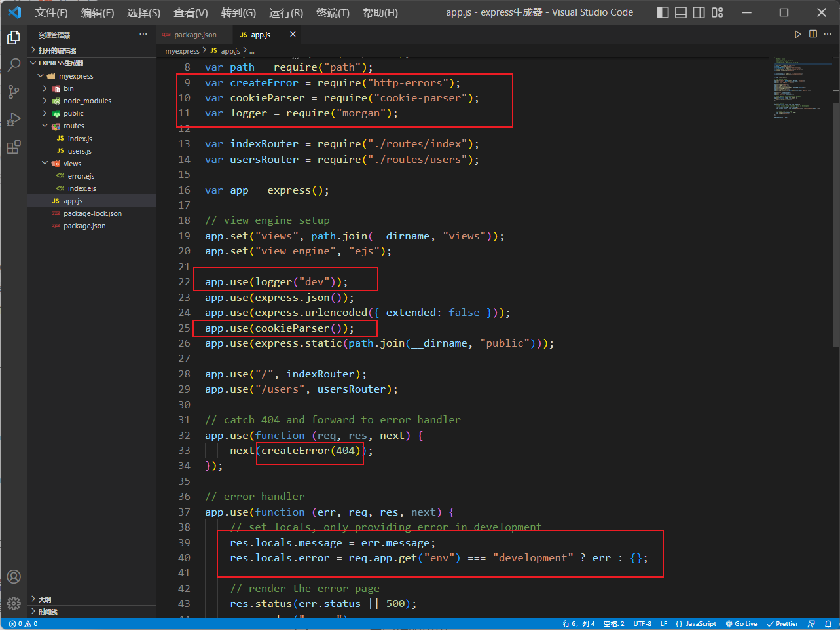The width and height of the screenshot is (840, 630).
Task: Switch to the package.json tab
Action: 194,35
